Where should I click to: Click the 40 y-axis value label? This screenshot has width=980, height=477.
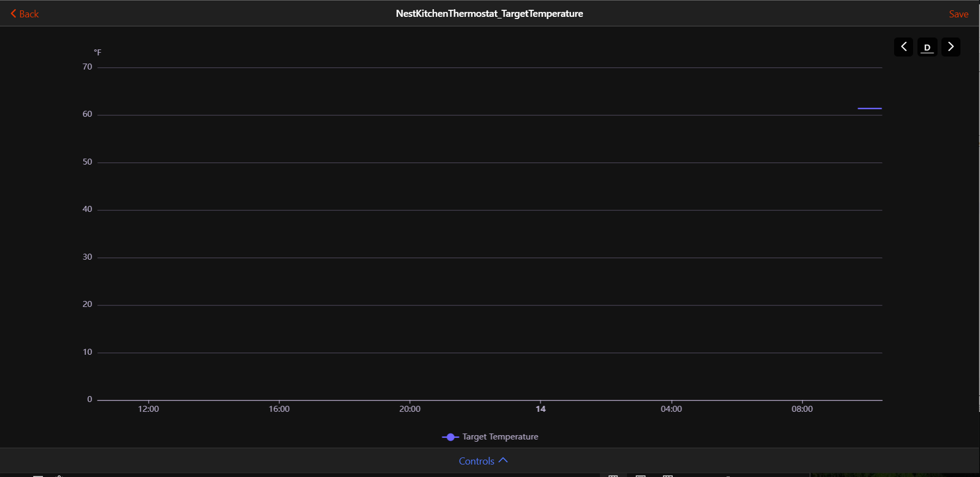tap(88, 209)
